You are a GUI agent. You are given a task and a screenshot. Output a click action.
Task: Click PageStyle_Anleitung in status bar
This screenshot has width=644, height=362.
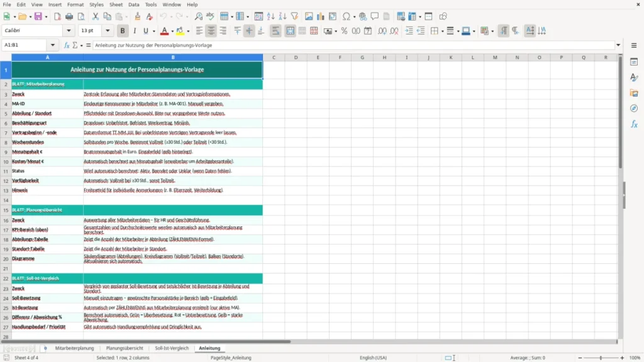(x=231, y=358)
